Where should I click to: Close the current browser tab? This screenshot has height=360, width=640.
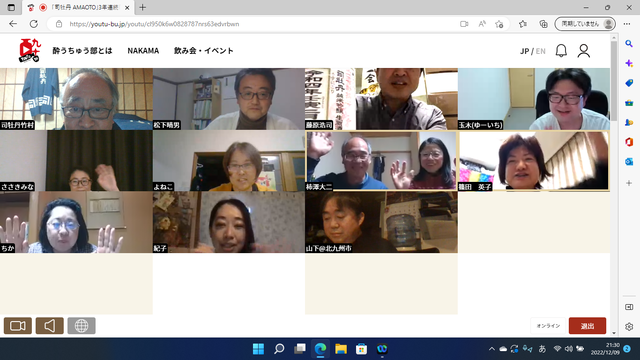click(127, 7)
